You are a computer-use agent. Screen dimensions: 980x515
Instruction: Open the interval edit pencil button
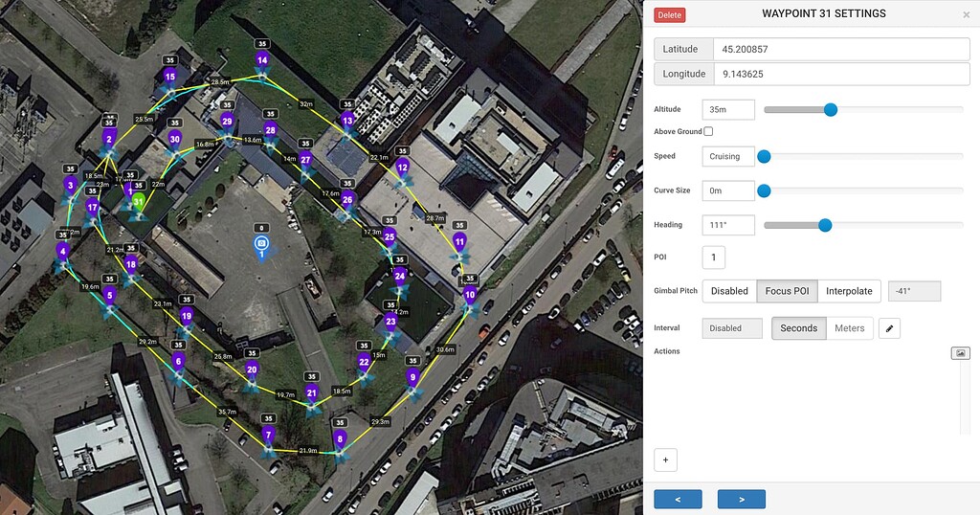pos(889,328)
